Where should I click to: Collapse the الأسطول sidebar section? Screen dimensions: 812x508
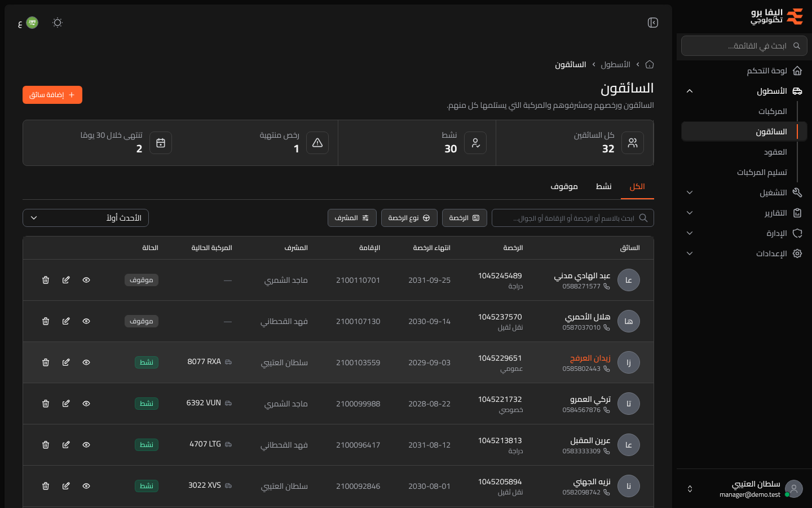pyautogui.click(x=744, y=91)
